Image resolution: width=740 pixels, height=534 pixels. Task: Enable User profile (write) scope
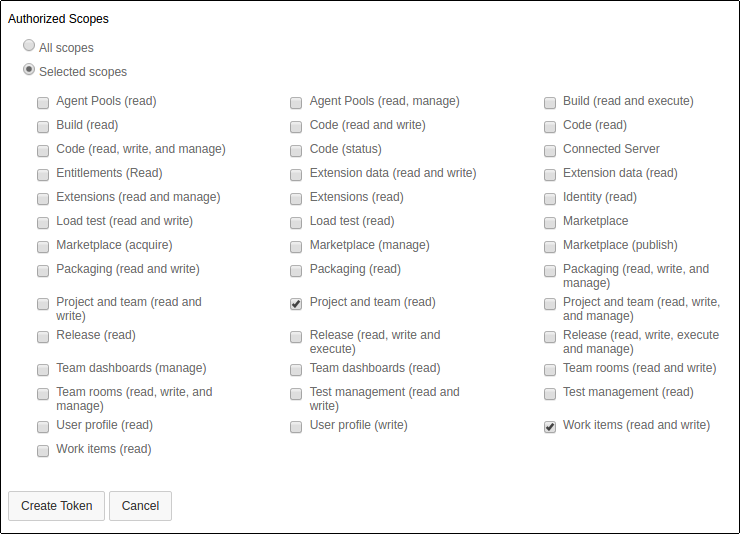pyautogui.click(x=296, y=427)
